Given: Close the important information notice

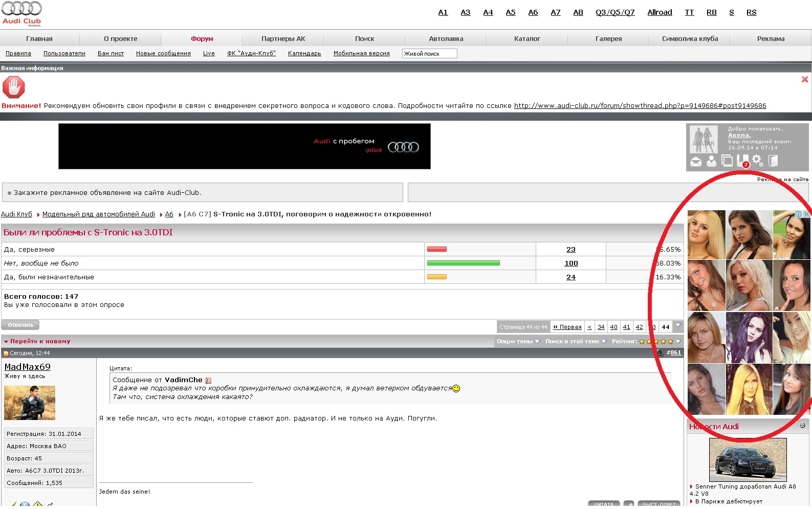Looking at the screenshot, I should coord(805,79).
